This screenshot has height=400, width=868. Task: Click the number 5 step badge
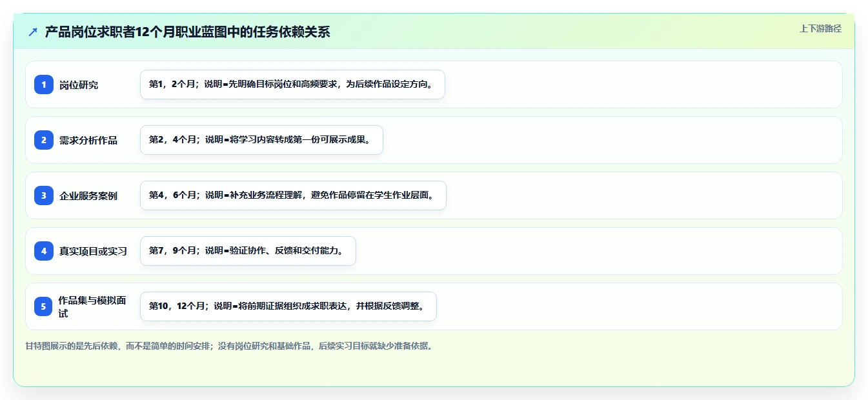tap(44, 306)
